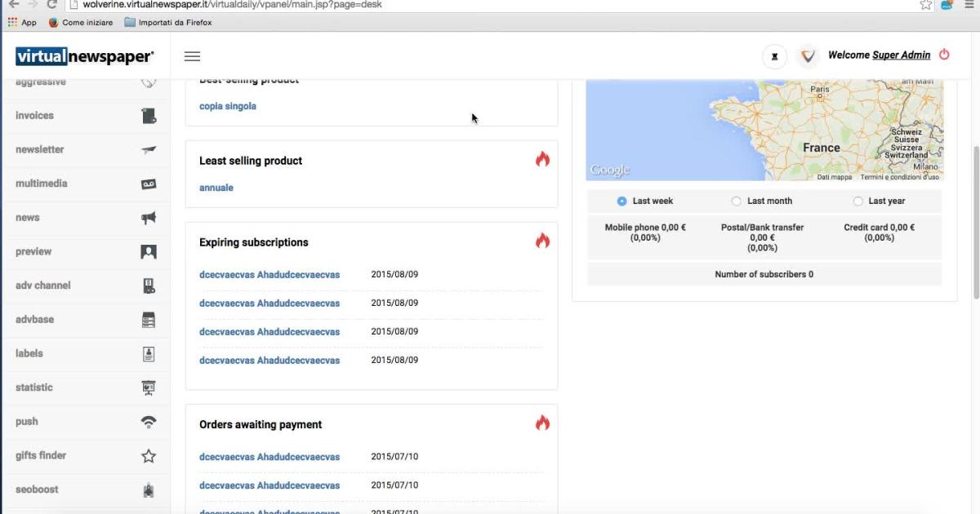Click the page vertical scrollbar

pyautogui.click(x=974, y=220)
